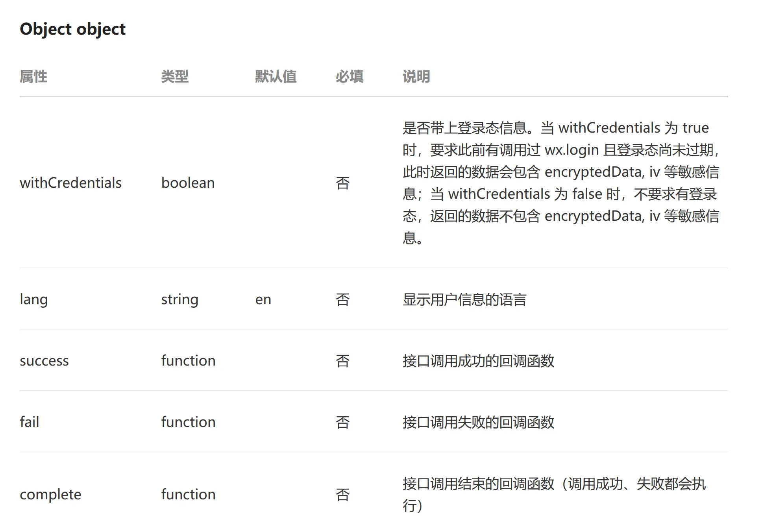The image size is (775, 532).
Task: Click the 类型 column header
Action: click(x=175, y=76)
